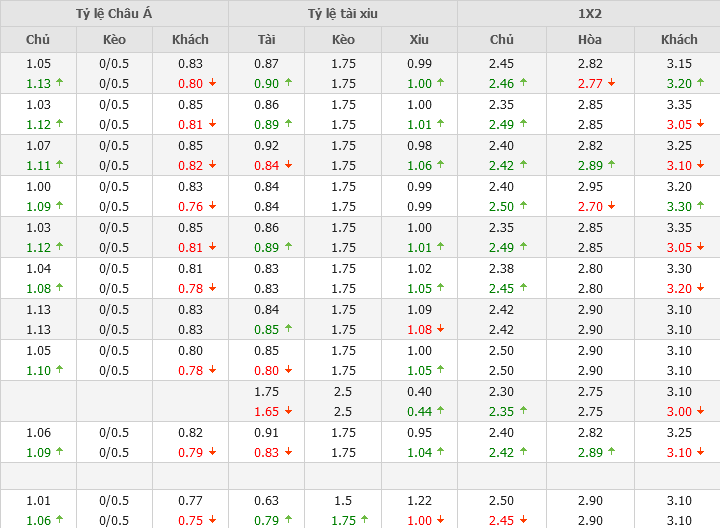Click the green up arrow beside 1.13
720x528 pixels.
pyautogui.click(x=59, y=84)
